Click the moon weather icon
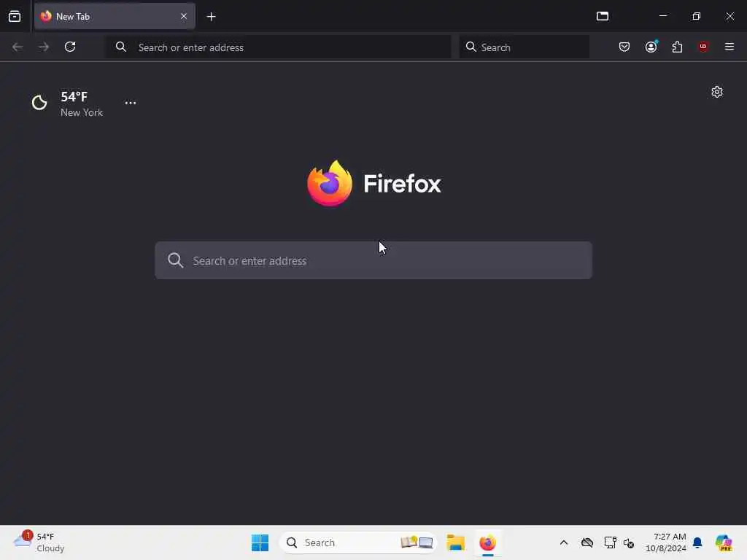 39,102
